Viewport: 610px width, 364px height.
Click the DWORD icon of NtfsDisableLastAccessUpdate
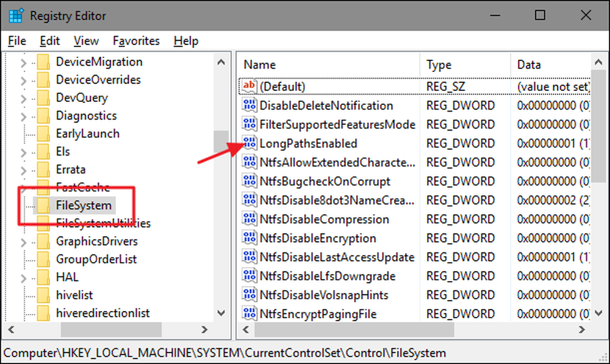tap(249, 257)
